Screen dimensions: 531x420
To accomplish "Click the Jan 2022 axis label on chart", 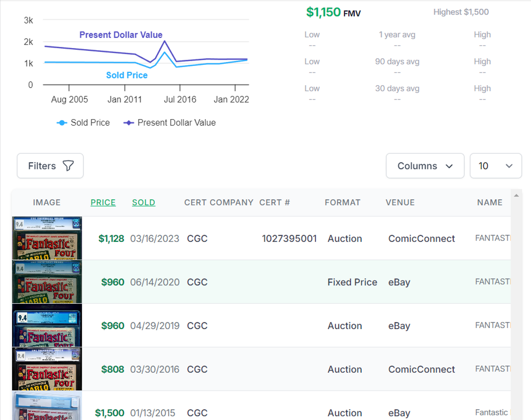I will click(231, 100).
